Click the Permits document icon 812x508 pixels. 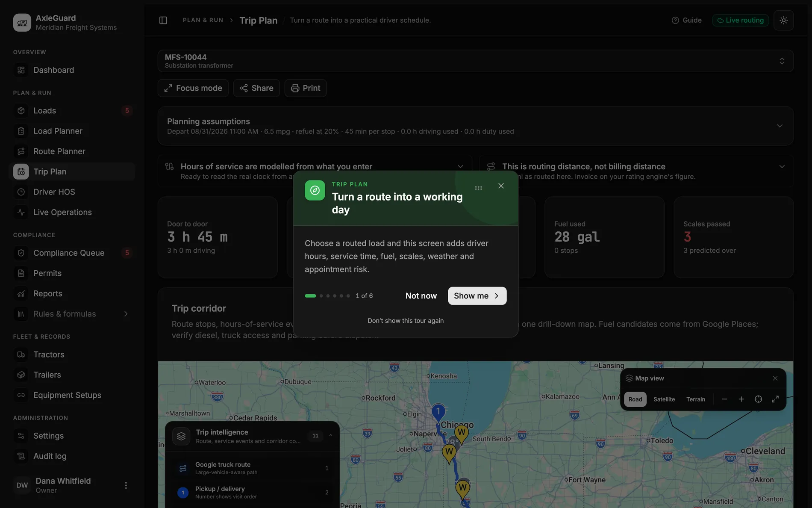point(21,273)
